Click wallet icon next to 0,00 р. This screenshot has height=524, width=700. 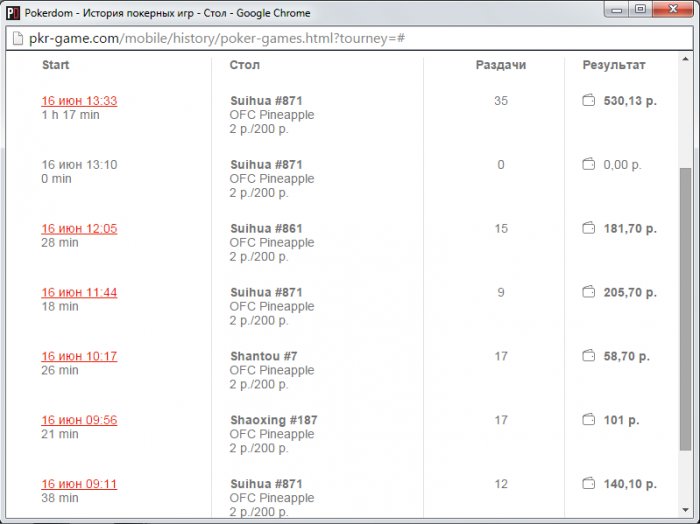(588, 164)
